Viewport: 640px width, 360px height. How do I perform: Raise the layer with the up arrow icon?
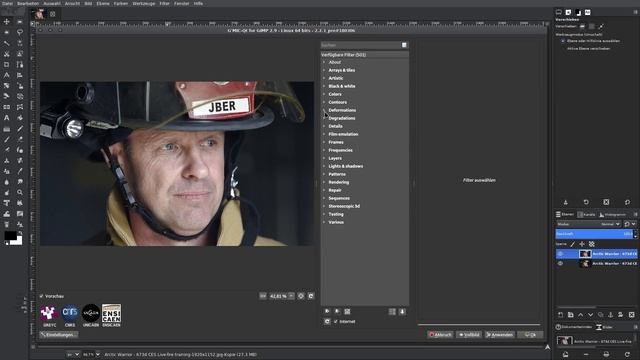pyautogui.click(x=580, y=315)
